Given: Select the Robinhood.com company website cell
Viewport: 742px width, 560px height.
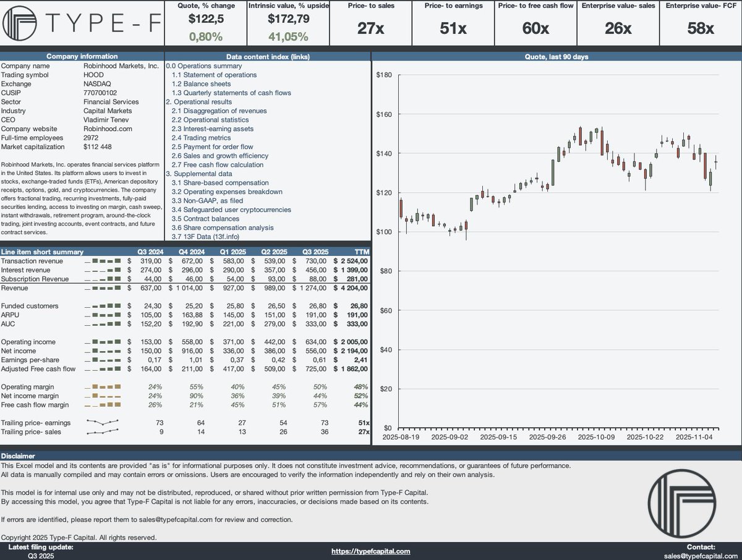Looking at the screenshot, I should coord(108,129).
